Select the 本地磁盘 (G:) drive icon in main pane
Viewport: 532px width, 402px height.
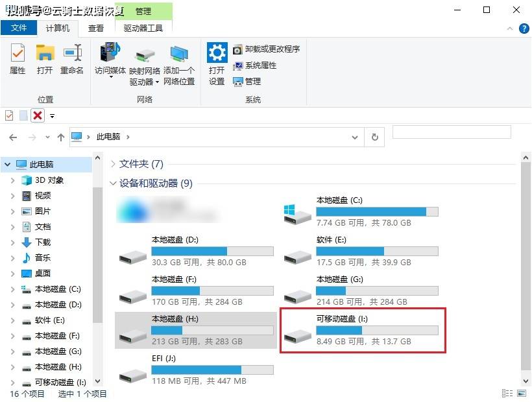(298, 297)
